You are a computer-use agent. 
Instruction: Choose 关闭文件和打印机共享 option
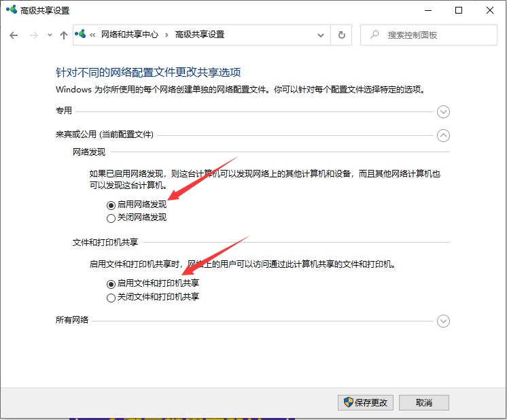point(111,297)
